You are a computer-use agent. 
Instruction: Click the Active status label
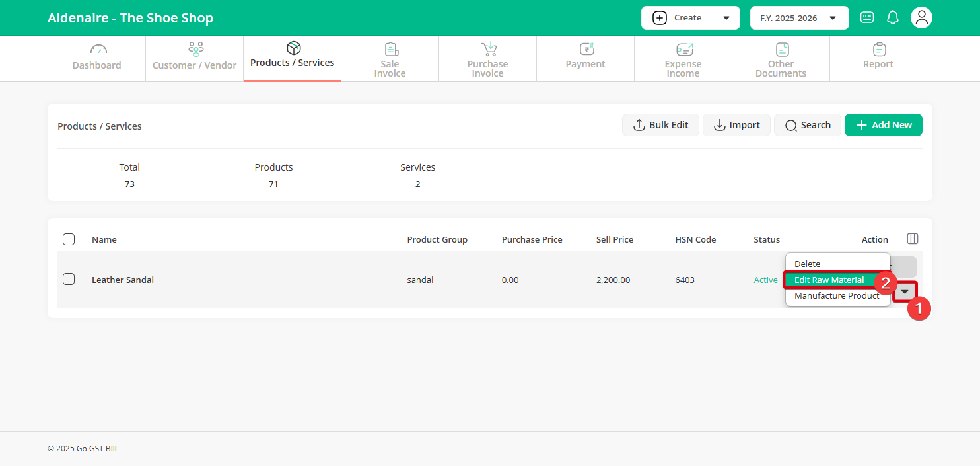point(765,280)
